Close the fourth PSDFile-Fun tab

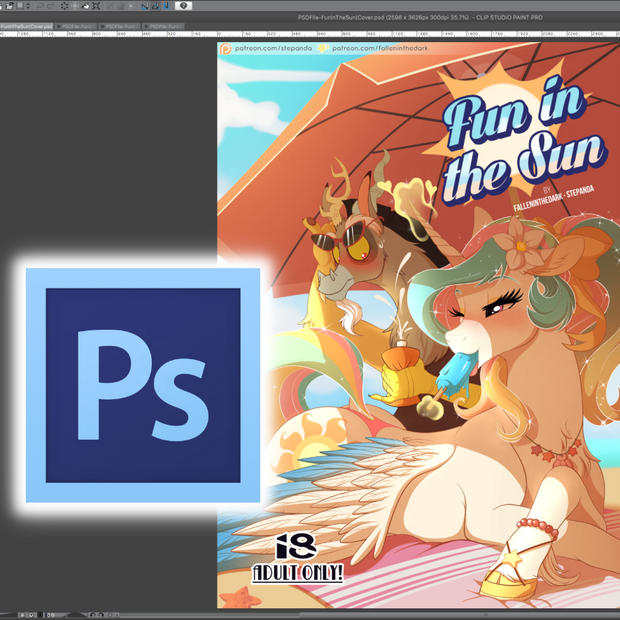[146, 26]
